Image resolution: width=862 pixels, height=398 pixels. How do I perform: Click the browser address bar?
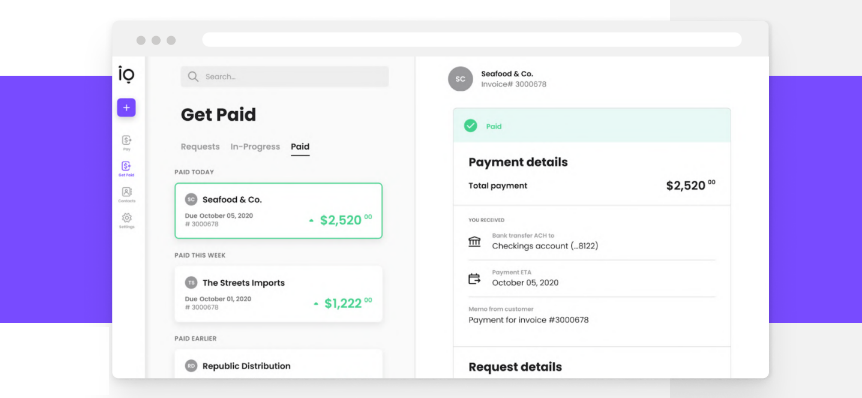click(472, 40)
